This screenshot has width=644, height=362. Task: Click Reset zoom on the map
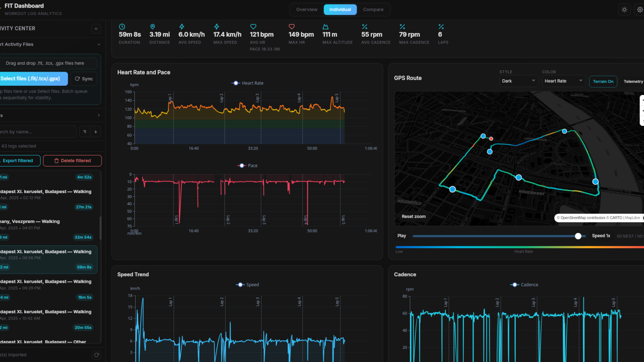(x=413, y=216)
